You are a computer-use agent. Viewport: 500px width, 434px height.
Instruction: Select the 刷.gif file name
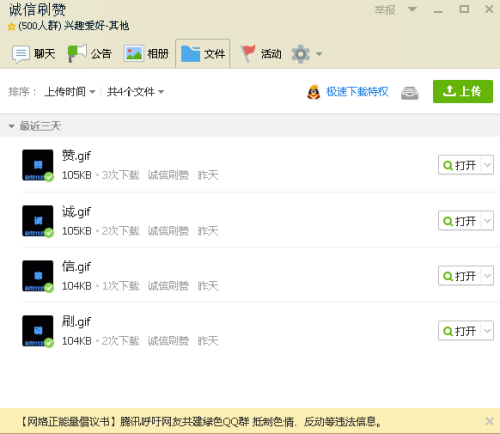coord(76,322)
